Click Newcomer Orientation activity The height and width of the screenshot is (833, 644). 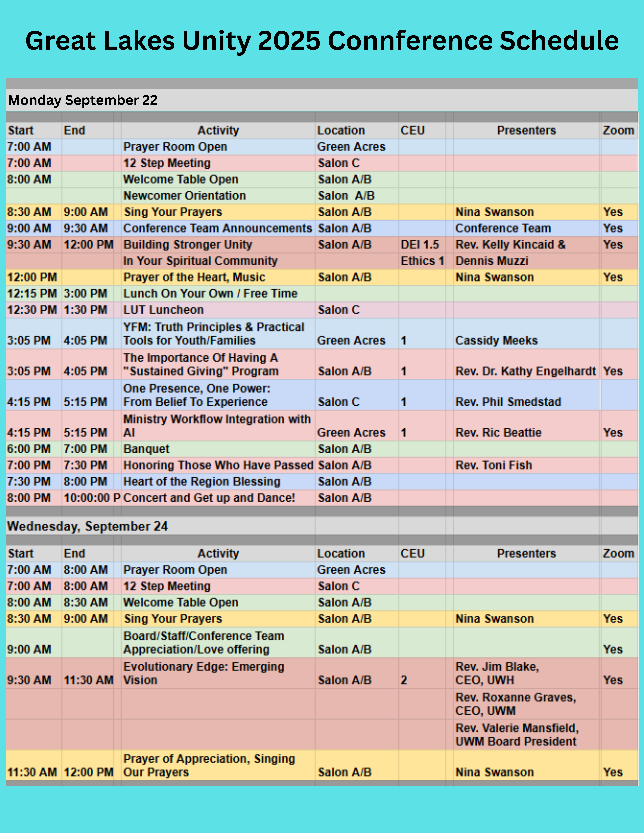[x=185, y=196]
